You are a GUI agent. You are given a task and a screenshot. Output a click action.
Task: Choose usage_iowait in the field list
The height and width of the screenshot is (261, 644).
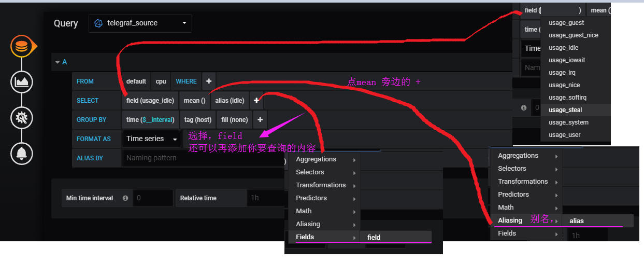(567, 60)
